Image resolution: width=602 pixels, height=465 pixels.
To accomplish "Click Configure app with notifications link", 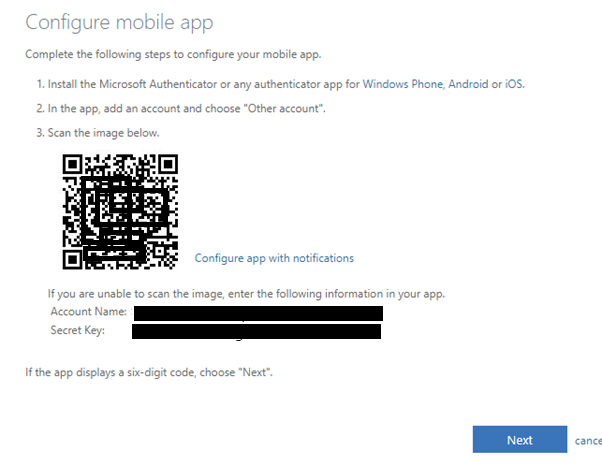I will (274, 258).
